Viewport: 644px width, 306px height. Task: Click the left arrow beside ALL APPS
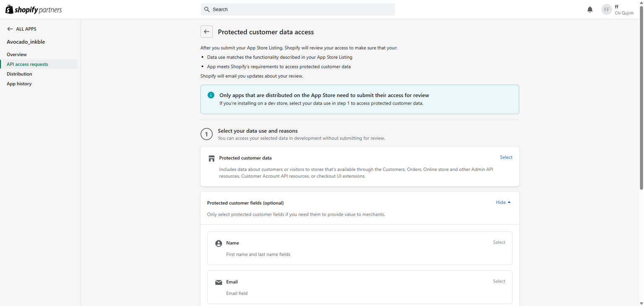click(x=10, y=29)
